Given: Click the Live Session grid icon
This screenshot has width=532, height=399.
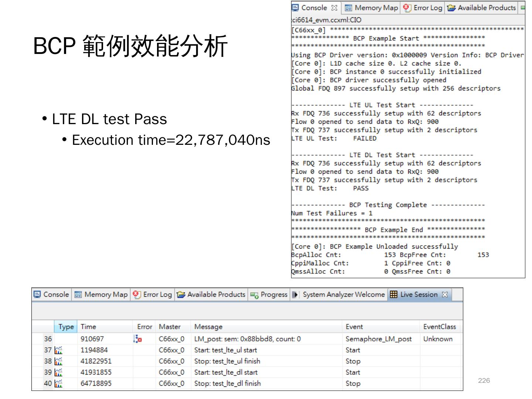Looking at the screenshot, I should (x=394, y=294).
